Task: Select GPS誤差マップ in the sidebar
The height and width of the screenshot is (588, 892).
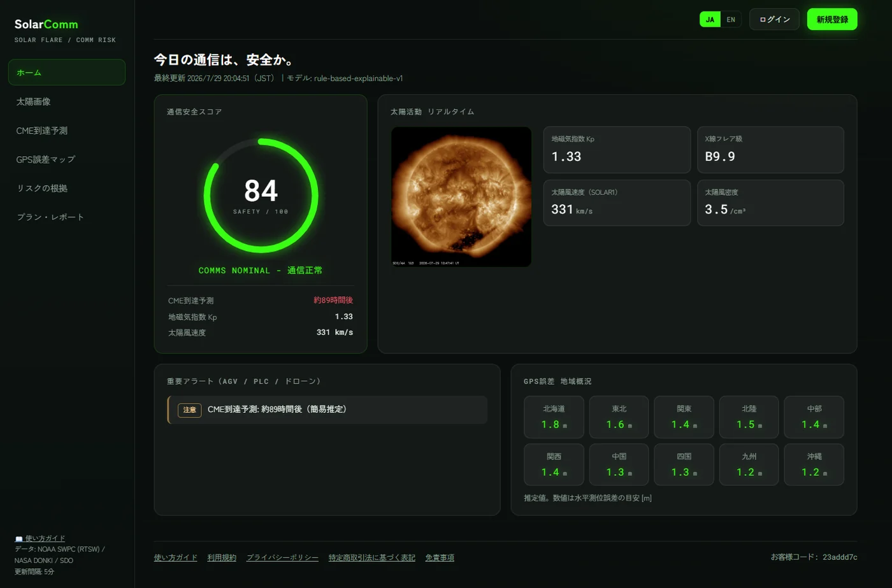Action: [x=67, y=159]
